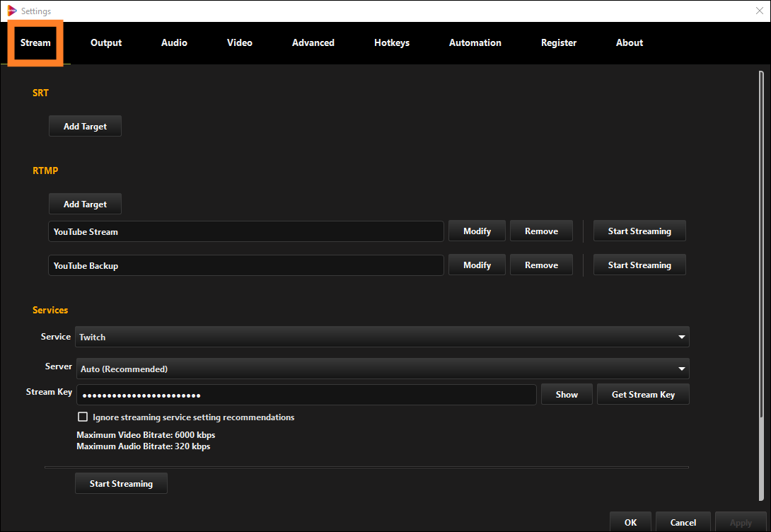
Task: Remove the YouTube Stream target
Action: [x=541, y=231]
